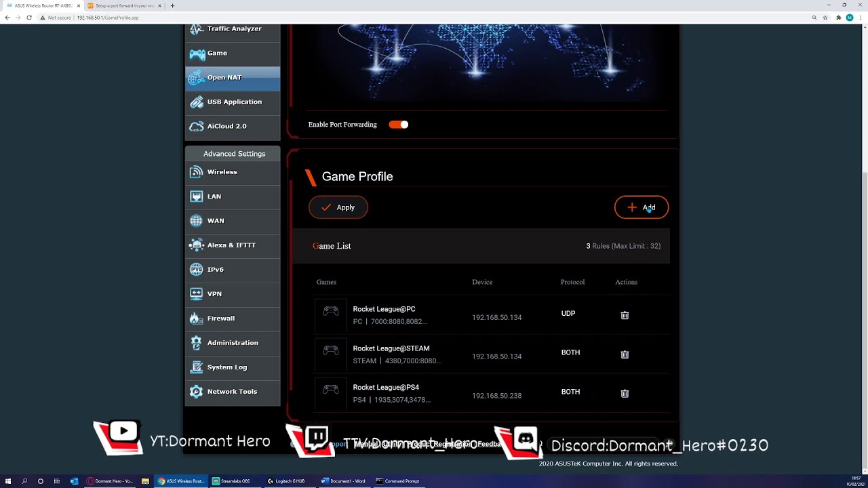
Task: Click the Rocket League@STEAM game name
Action: (391, 348)
